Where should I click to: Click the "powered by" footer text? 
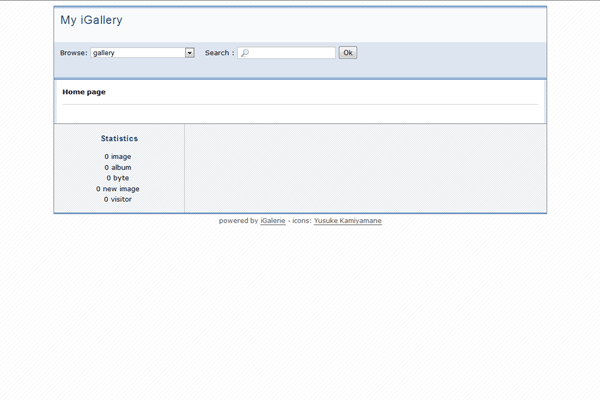point(238,221)
